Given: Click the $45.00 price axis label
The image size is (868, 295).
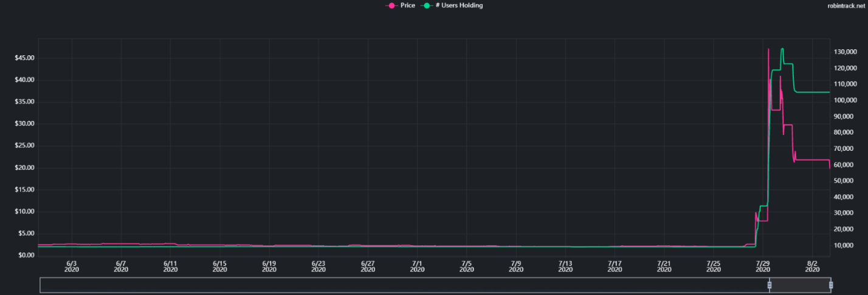Looking at the screenshot, I should (24, 58).
